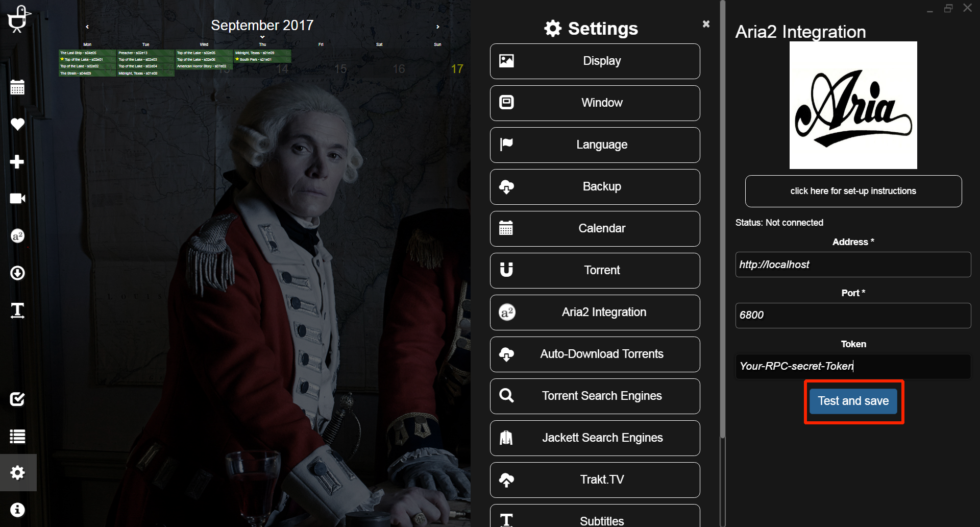Click the plus icon to add shows
This screenshot has width=980, height=527.
(x=17, y=161)
